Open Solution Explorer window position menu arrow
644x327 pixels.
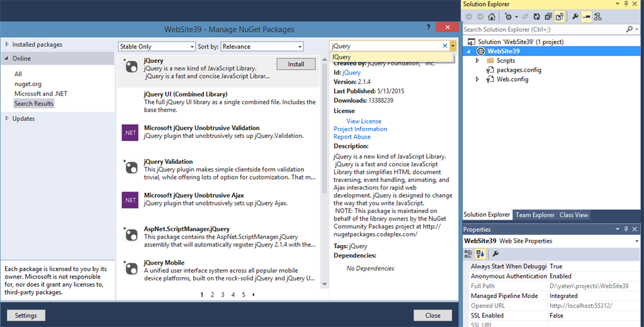pos(618,4)
